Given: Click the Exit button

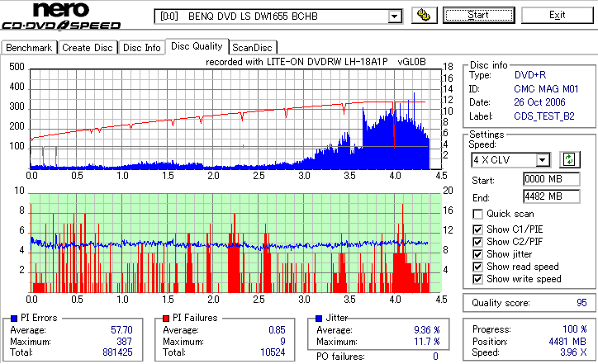Looking at the screenshot, I should click(x=558, y=15).
